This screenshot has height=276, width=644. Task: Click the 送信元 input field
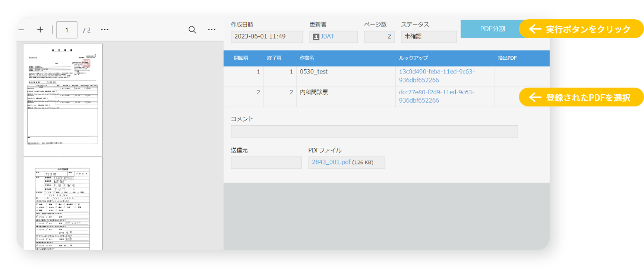[266, 162]
